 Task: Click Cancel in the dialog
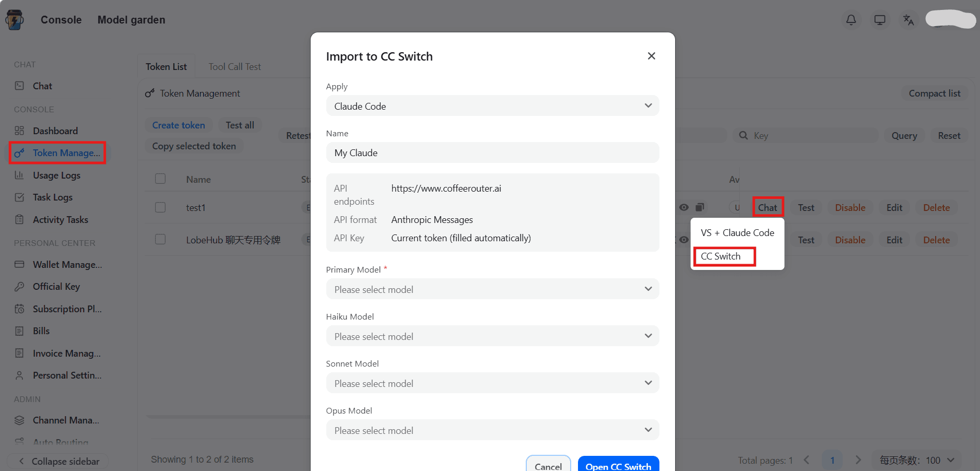coord(548,464)
